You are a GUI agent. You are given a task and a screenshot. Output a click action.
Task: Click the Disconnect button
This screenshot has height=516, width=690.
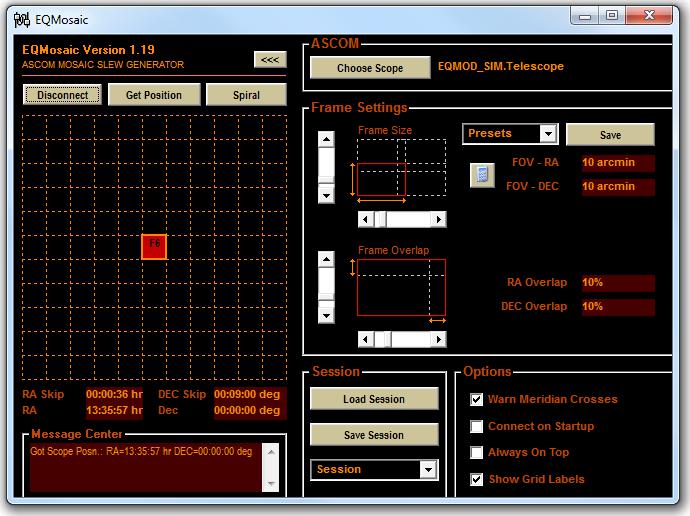coord(62,95)
